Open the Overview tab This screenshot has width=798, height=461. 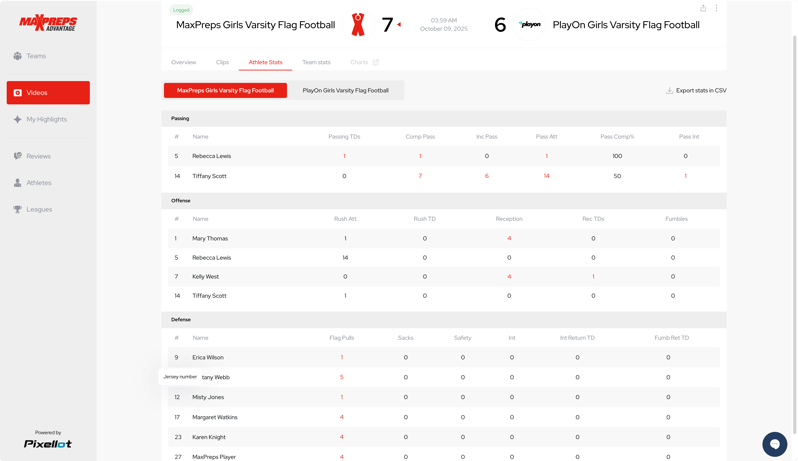click(183, 62)
